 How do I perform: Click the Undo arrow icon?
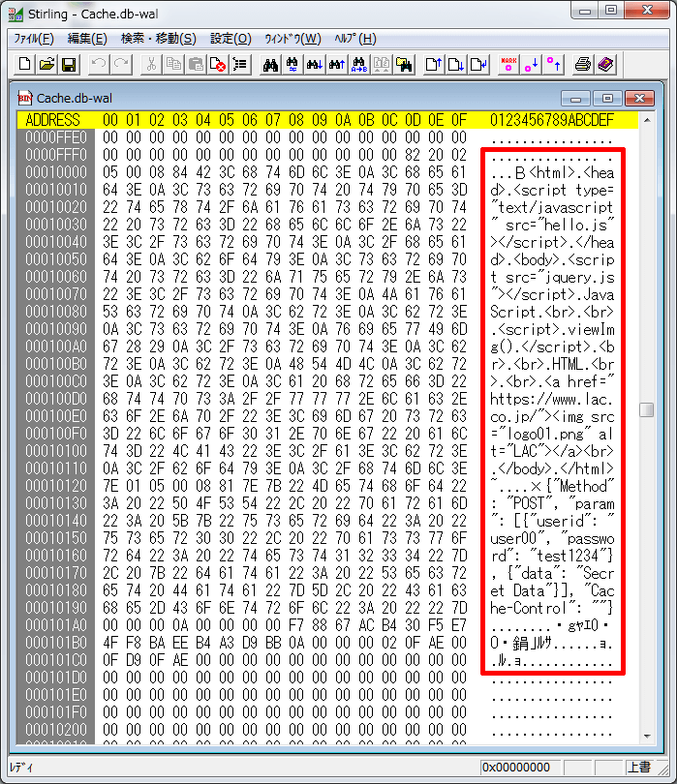coord(99,65)
